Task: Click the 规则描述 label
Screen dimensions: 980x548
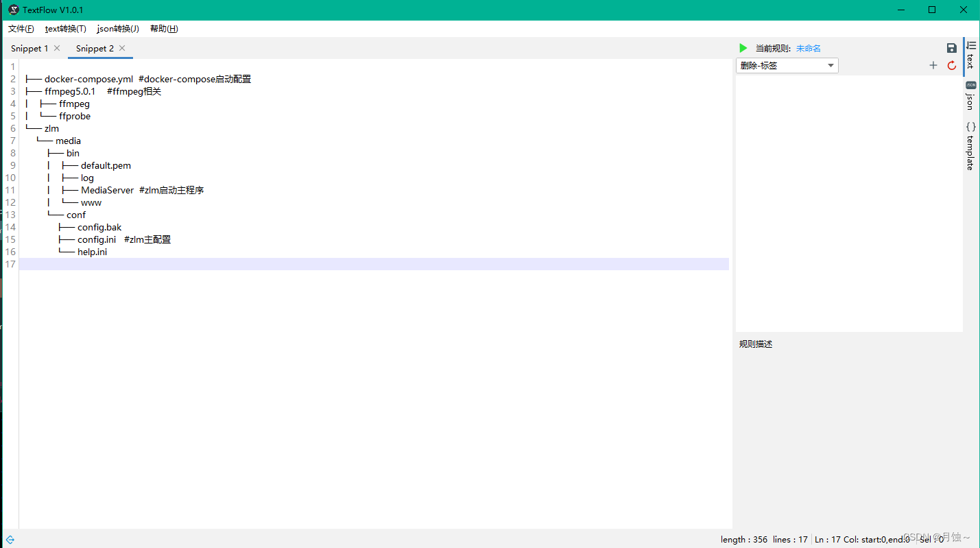Action: pyautogui.click(x=756, y=344)
